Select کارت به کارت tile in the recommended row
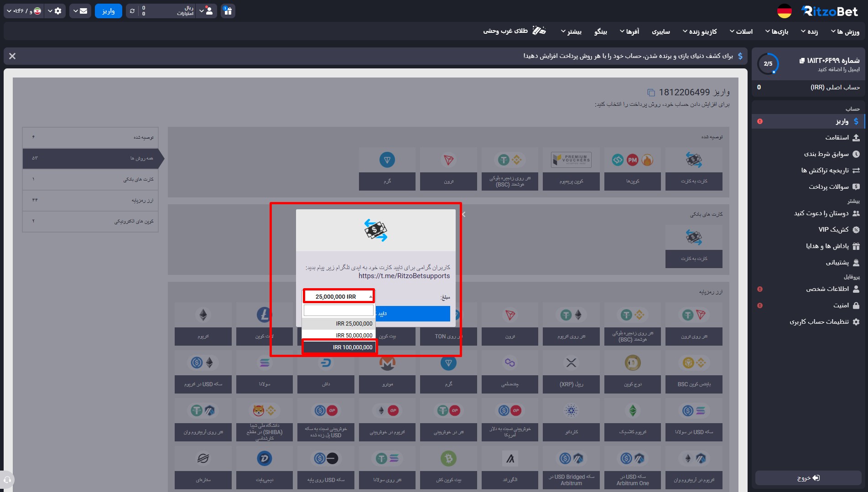 694,169
